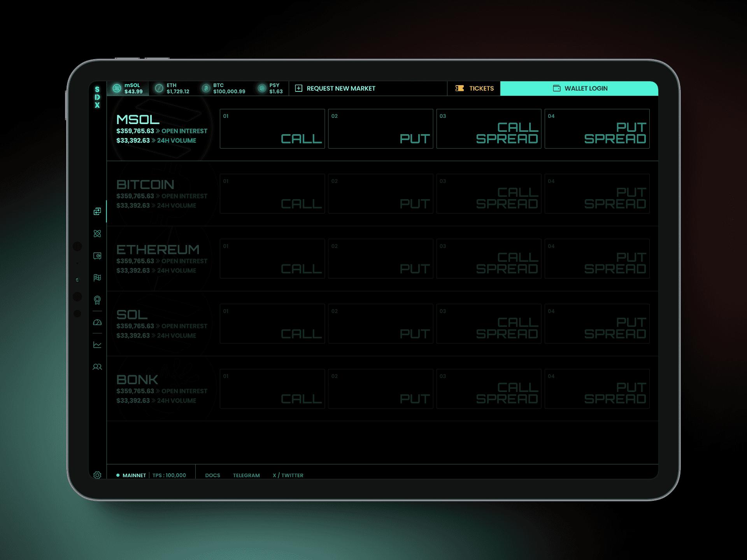Click TELEGRAM link in footer

[246, 475]
